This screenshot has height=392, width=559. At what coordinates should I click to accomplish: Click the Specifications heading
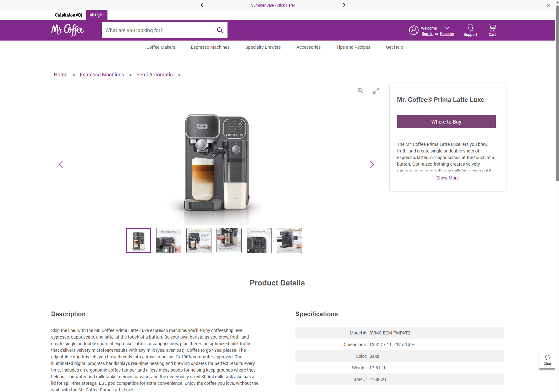pyautogui.click(x=316, y=314)
